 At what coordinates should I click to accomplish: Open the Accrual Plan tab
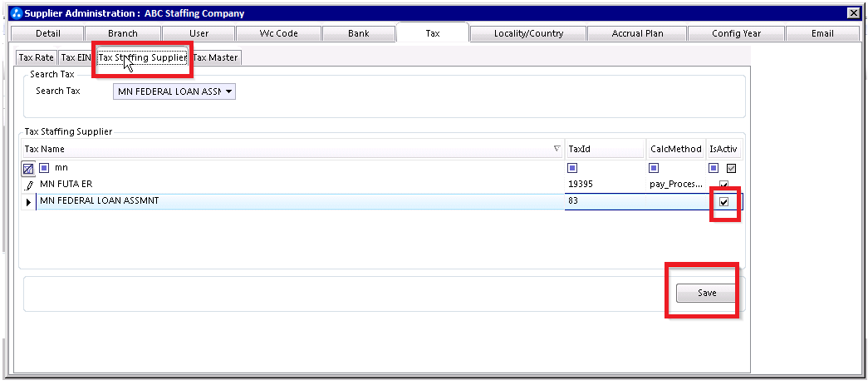click(x=636, y=33)
